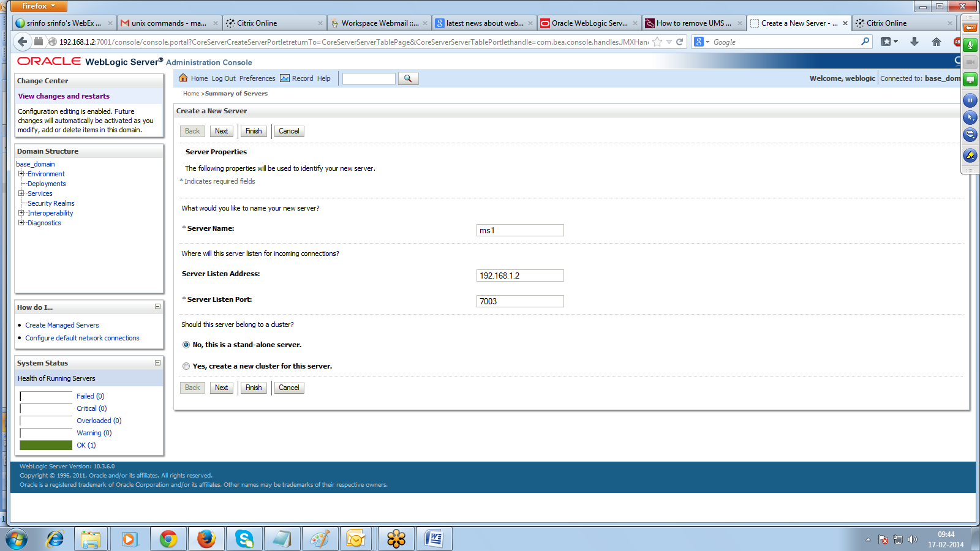Viewport: 980px width, 551px height.
Task: Open the orange Firefox menu
Action: 38,6
